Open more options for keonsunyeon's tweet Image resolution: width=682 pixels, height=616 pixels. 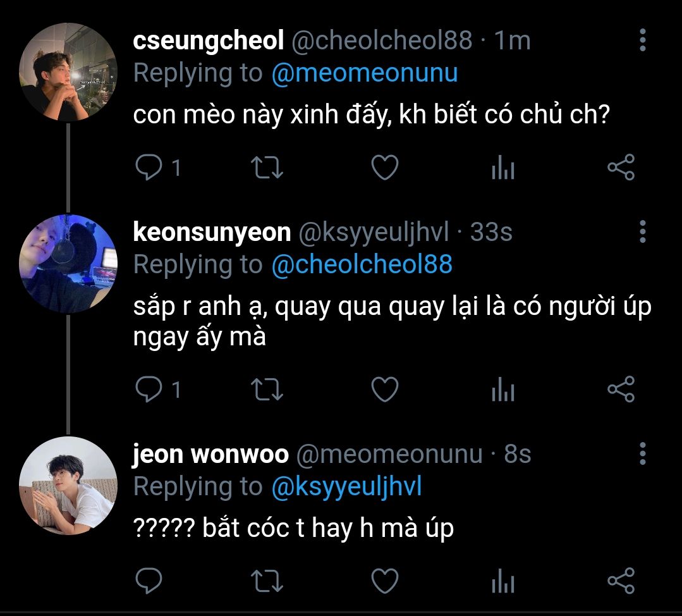point(642,232)
